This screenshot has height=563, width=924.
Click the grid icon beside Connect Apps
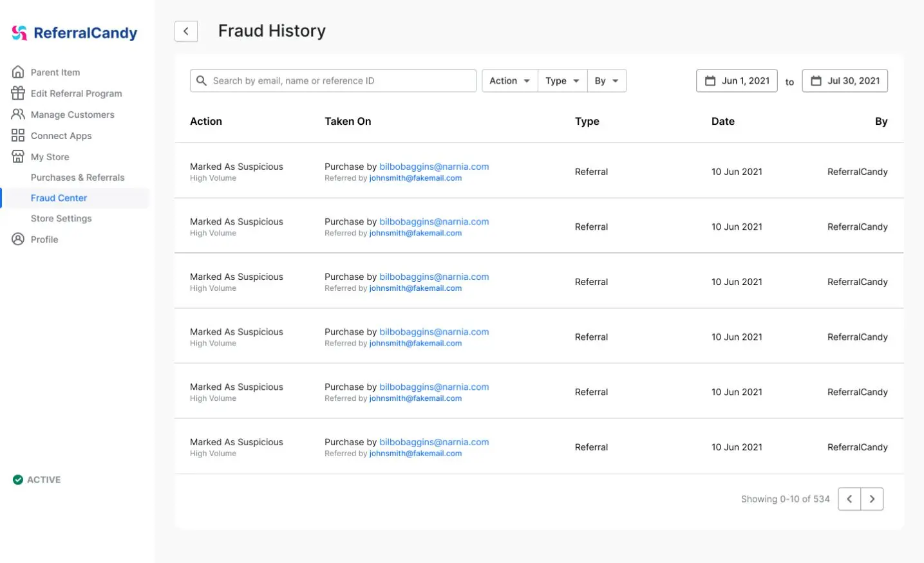coord(18,136)
